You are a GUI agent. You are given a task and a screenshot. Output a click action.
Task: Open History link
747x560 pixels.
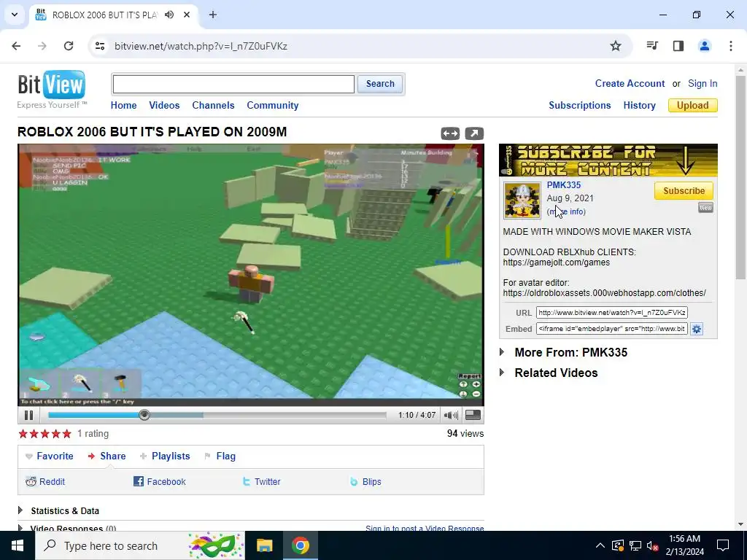(639, 105)
